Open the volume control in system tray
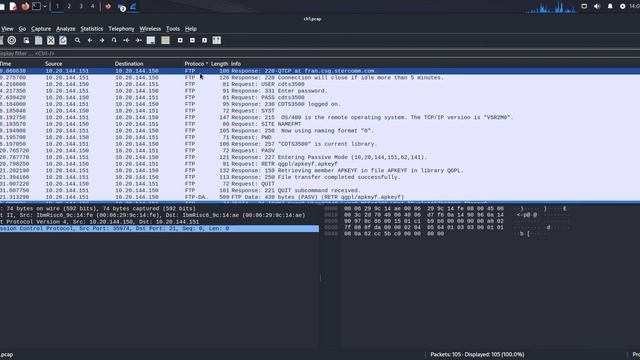640x360 pixels. click(x=597, y=6)
